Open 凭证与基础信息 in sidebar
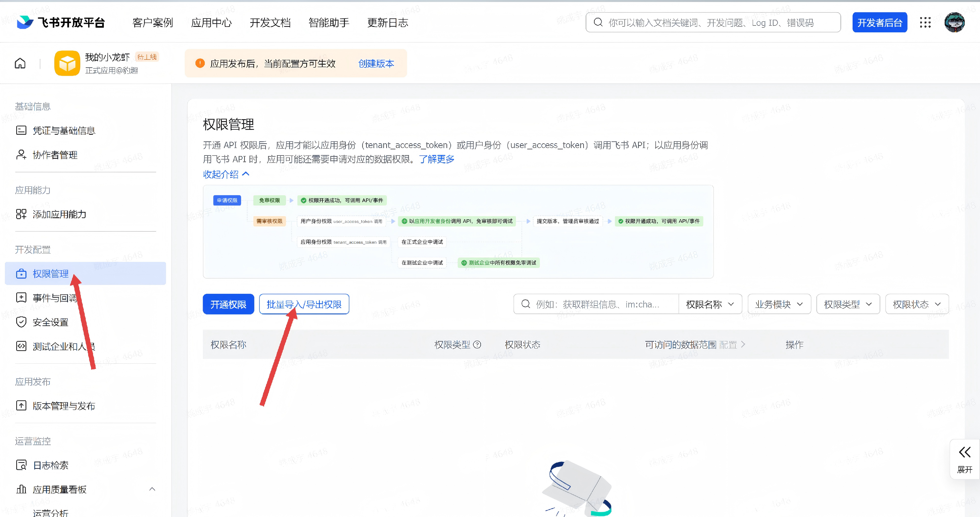980x517 pixels. (85, 131)
